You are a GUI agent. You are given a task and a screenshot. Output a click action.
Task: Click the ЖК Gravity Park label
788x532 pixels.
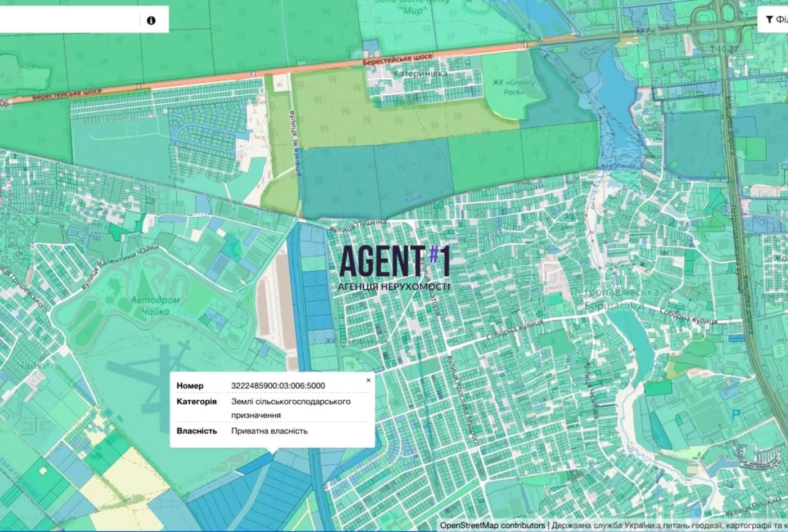click(x=514, y=87)
